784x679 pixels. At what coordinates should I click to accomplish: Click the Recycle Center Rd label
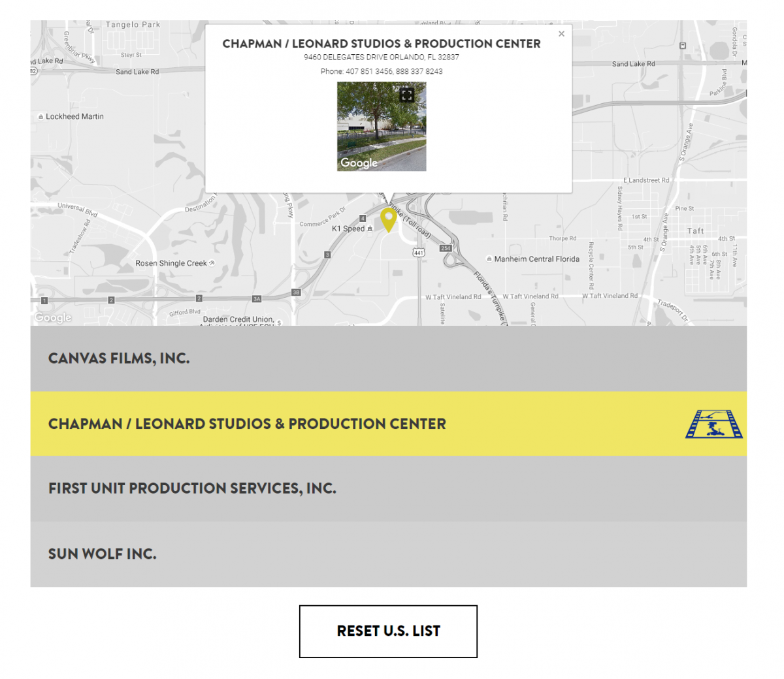point(591,266)
